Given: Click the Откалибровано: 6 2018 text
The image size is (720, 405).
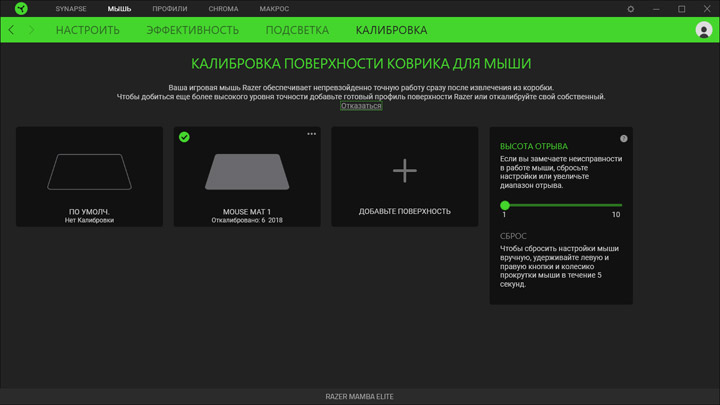Looking at the screenshot, I should pos(247,220).
